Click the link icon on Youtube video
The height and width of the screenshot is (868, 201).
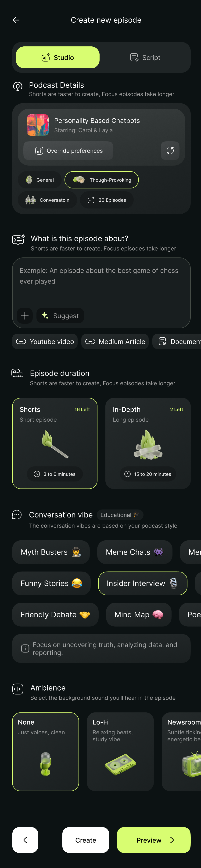[21, 341]
